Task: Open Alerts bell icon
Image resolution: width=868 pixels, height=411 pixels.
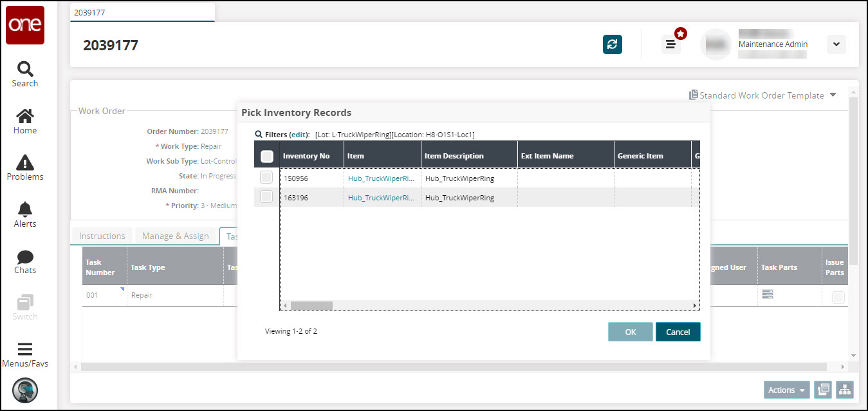Action: point(25,215)
